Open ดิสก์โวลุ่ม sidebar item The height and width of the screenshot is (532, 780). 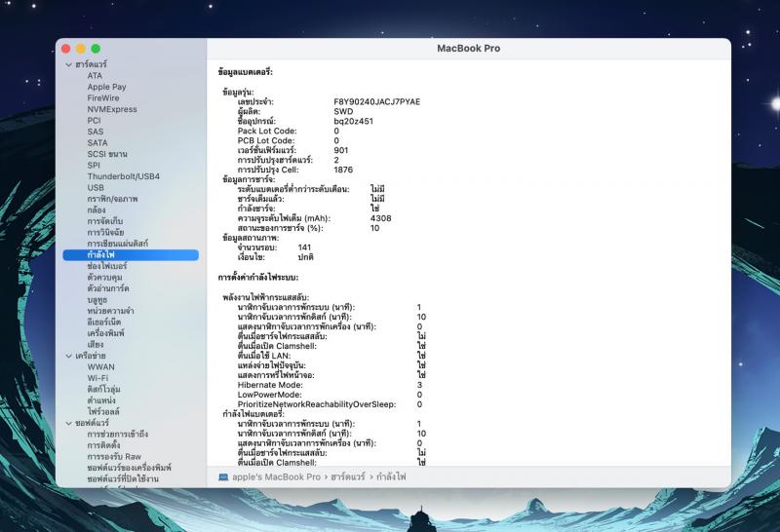coord(103,390)
